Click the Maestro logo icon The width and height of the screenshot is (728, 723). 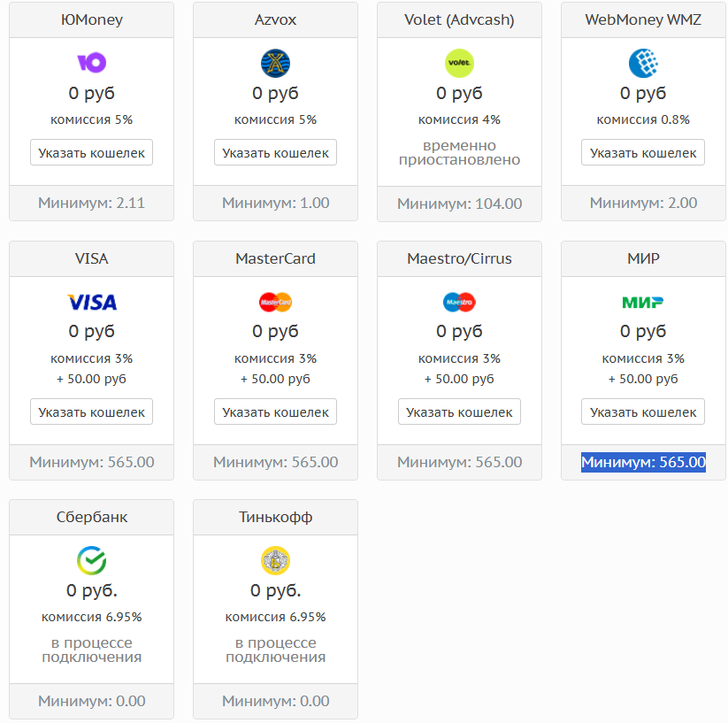(x=459, y=302)
